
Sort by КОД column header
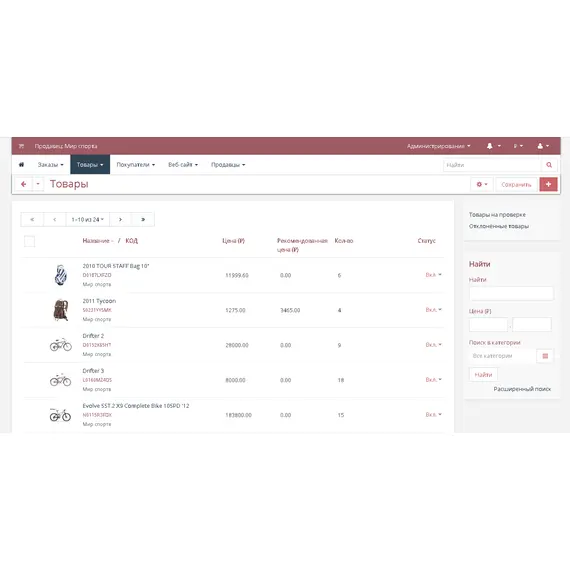(x=131, y=241)
